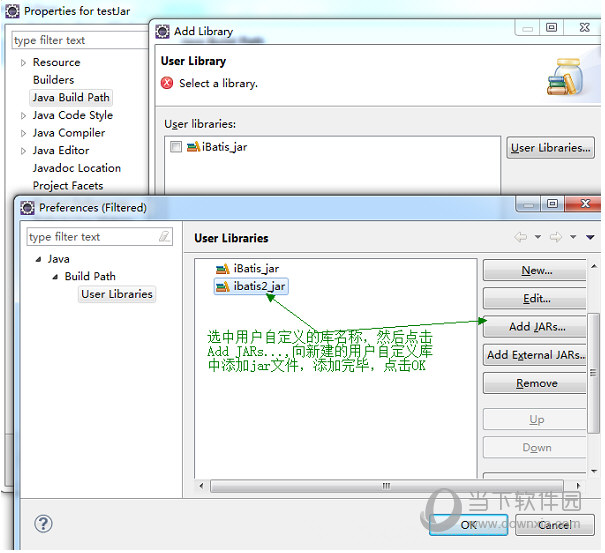Expand the Java Code Style node
The image size is (605, 553).
click(23, 115)
